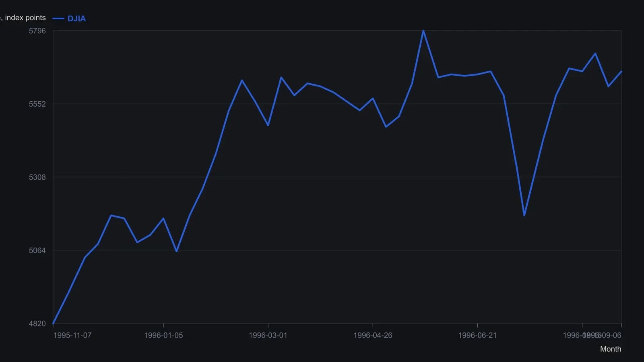Click the 1995-11-07 date label
The height and width of the screenshot is (362, 644).
coord(72,335)
